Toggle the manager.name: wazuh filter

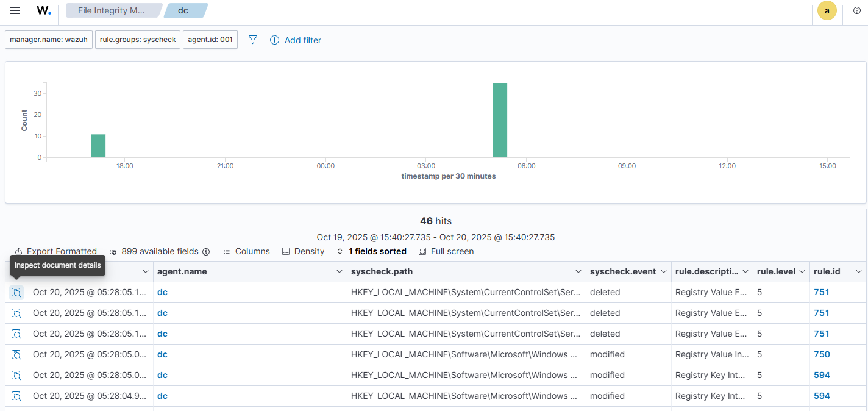tap(49, 40)
